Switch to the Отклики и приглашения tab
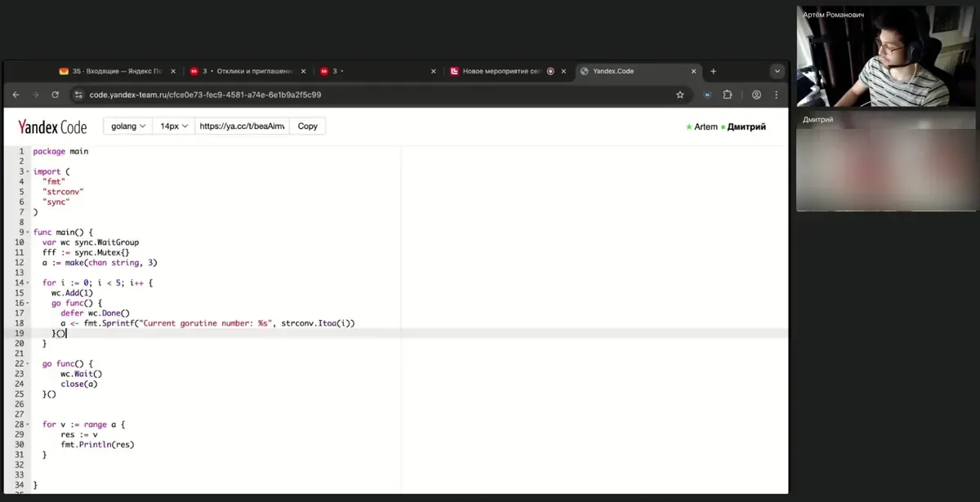This screenshot has height=502, width=980. pos(247,71)
